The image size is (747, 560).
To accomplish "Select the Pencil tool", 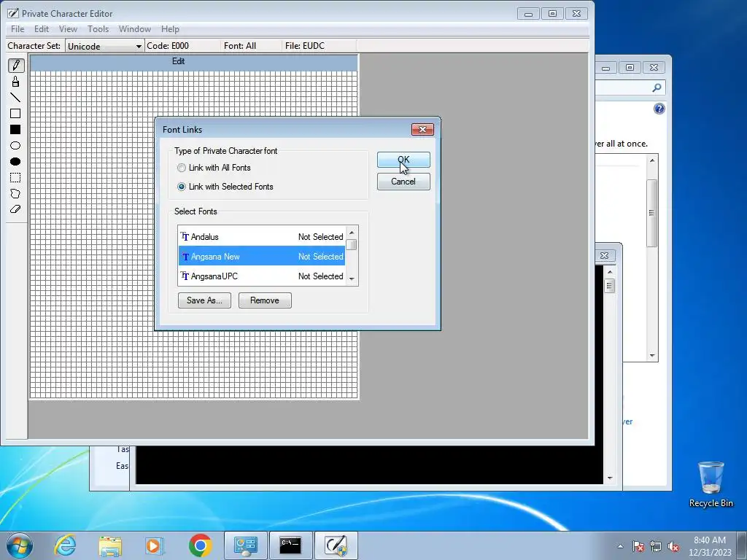I will [15, 65].
